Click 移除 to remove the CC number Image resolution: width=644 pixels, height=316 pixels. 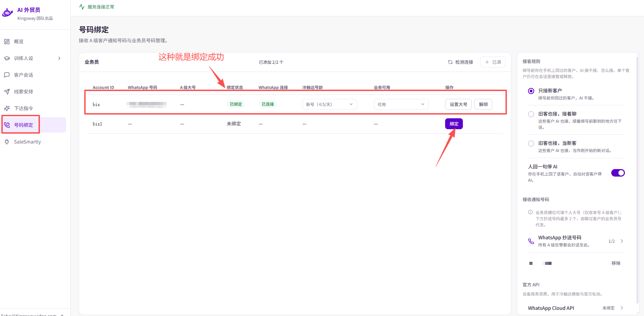point(616,263)
